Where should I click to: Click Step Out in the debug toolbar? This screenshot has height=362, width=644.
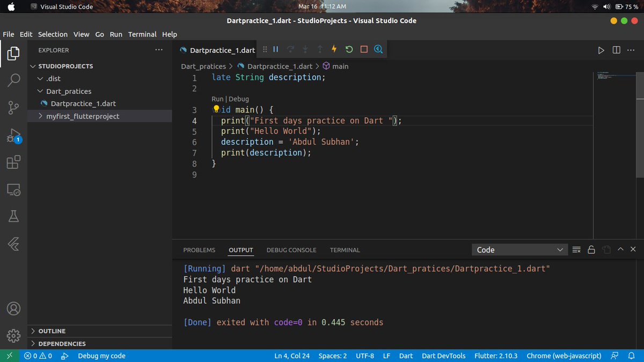(320, 49)
